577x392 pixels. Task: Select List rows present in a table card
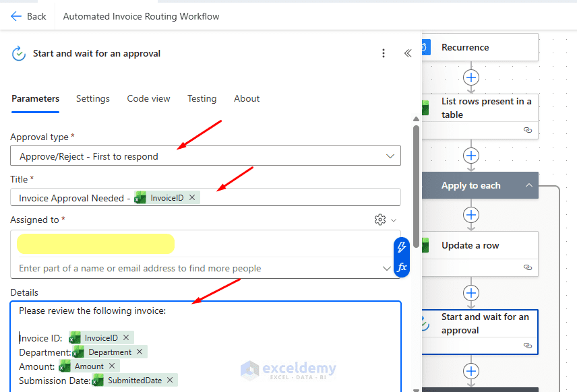[x=480, y=117]
